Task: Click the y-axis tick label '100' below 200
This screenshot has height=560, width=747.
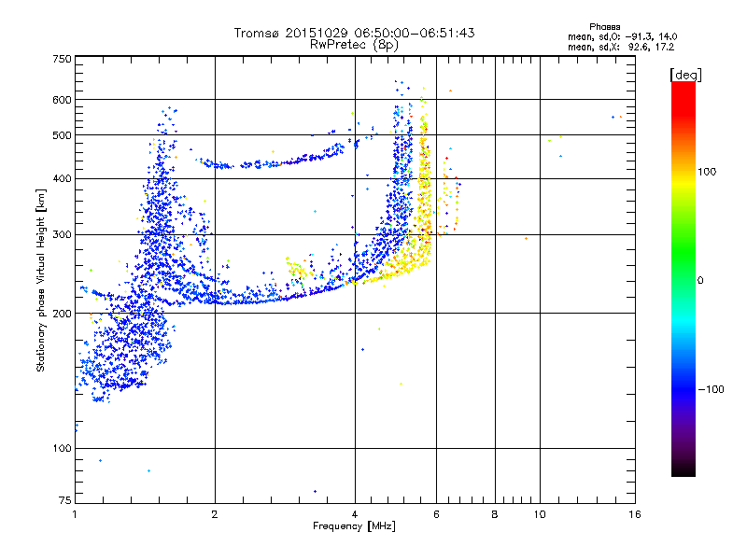Action: (x=62, y=449)
